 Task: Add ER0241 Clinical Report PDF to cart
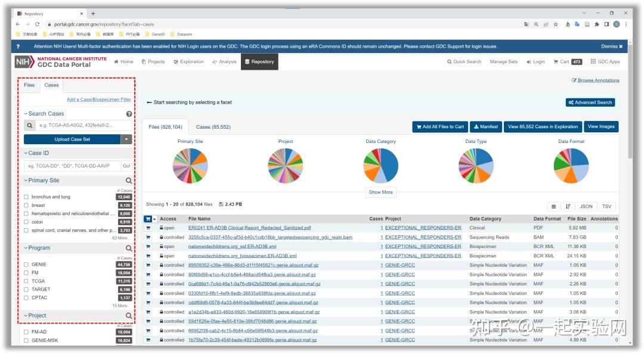point(148,228)
